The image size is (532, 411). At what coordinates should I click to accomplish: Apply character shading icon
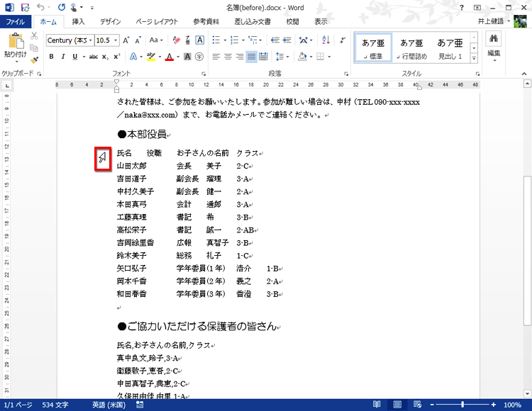187,57
